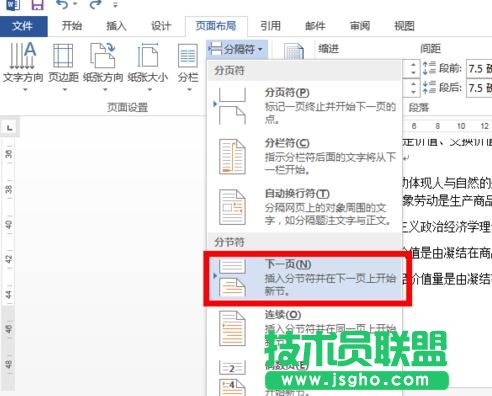Click the page break icon beside 分页符(P)
Image resolution: width=492 pixels, height=396 pixels.
(x=232, y=106)
